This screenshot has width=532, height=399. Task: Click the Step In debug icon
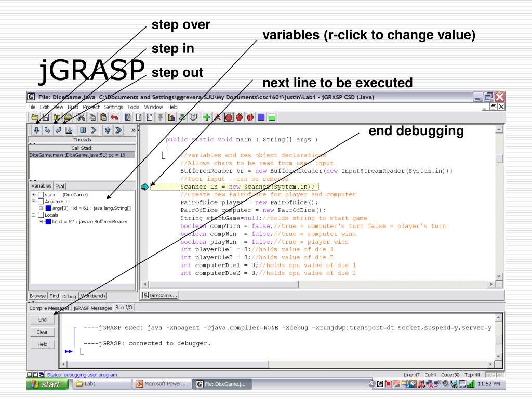point(47,130)
